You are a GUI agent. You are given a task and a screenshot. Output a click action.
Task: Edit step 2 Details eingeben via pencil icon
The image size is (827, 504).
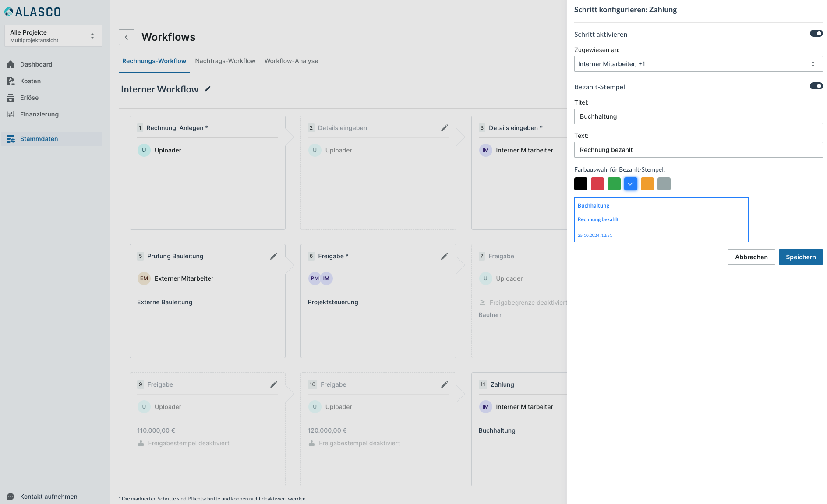[x=444, y=128]
